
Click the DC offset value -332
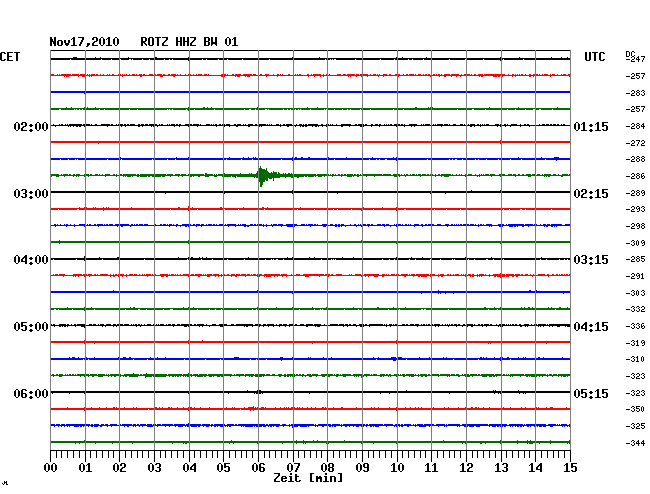tap(635, 309)
